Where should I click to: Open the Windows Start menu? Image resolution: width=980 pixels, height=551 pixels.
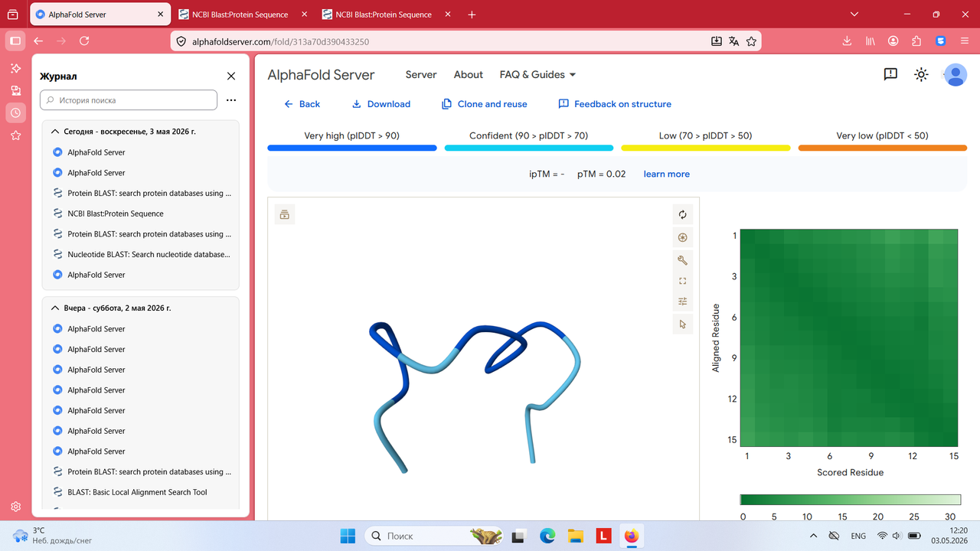348,536
